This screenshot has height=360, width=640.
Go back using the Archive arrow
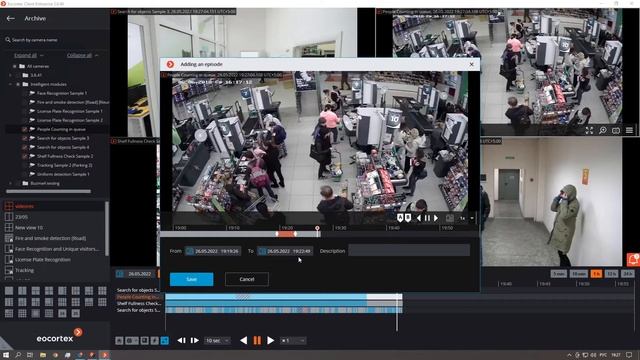[11, 18]
